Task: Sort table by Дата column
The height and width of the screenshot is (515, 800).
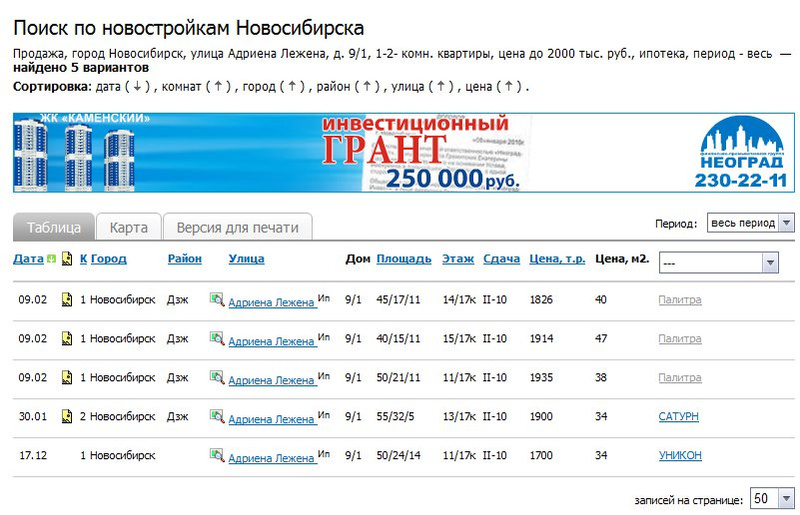Action: (x=29, y=259)
